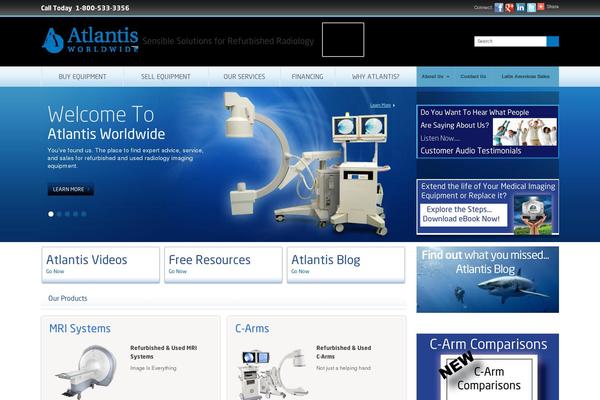600x400 pixels.
Task: Click the Learn More button in banner
Action: tap(70, 189)
